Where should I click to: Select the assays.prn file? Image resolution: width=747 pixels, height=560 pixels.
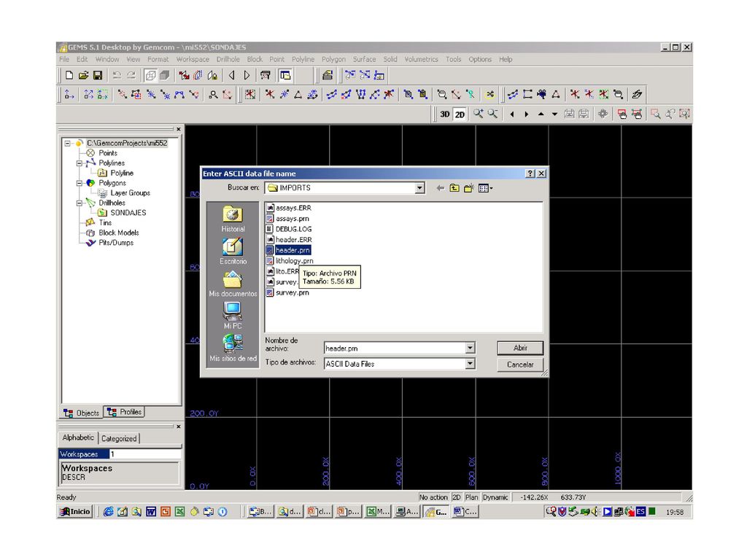pos(287,219)
